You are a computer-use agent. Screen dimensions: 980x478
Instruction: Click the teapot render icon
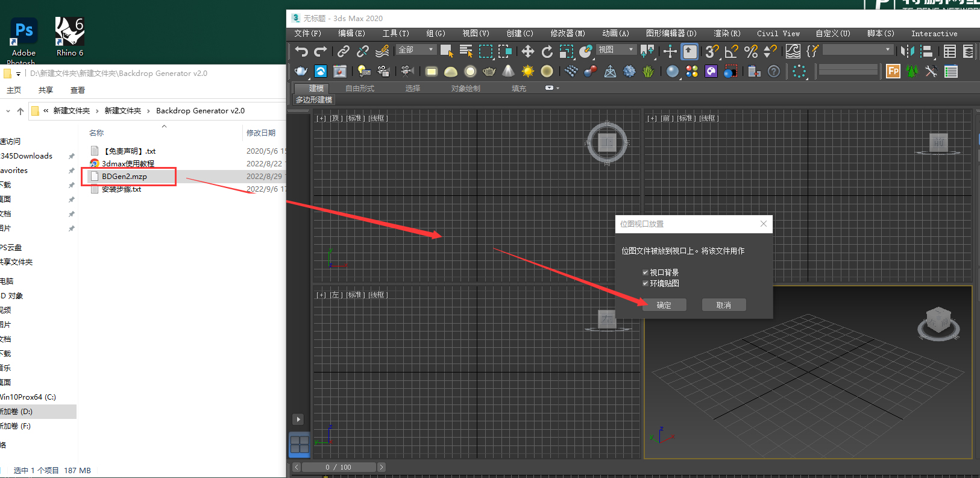[301, 72]
